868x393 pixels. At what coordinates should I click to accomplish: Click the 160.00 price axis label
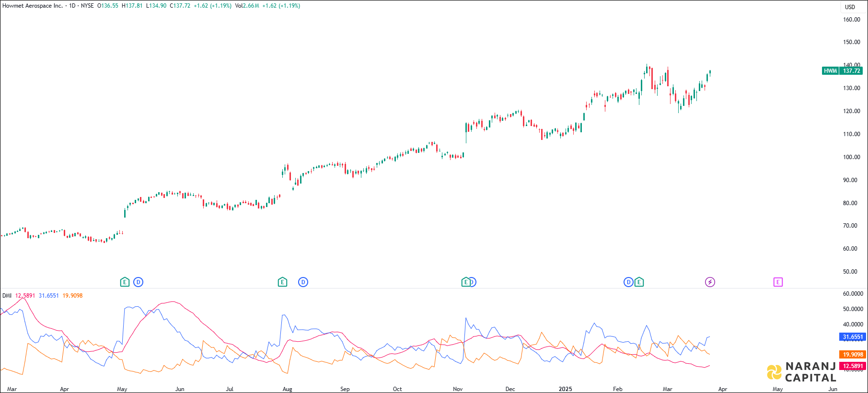pyautogui.click(x=852, y=20)
